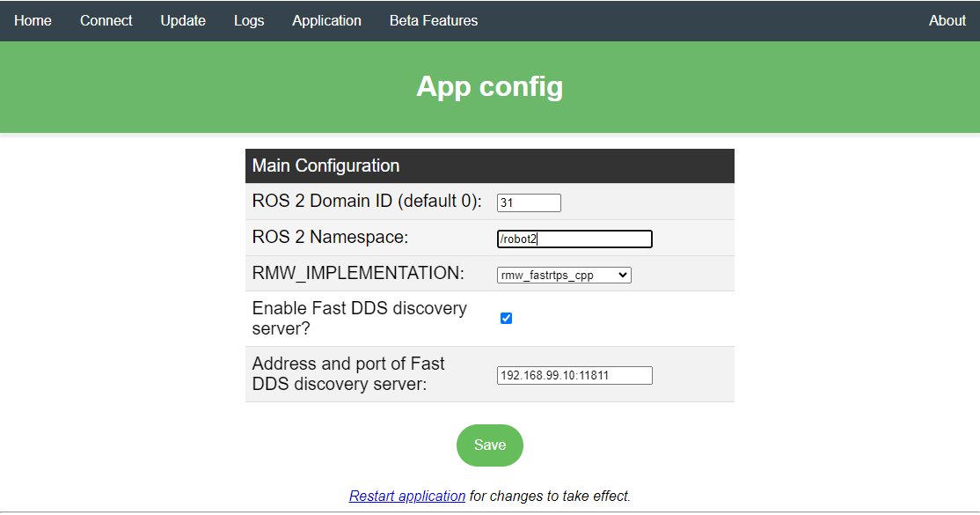Disable the Fast DDS discovery server checkbox
Screen dimensions: 980x515
[x=506, y=318]
